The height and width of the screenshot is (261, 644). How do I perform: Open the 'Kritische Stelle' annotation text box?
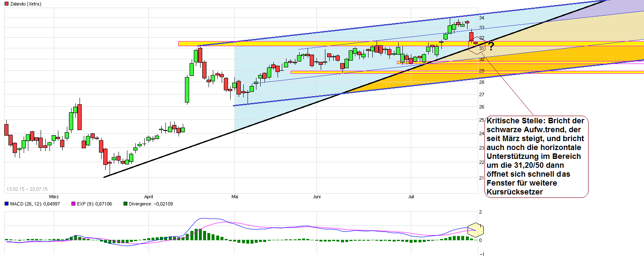(x=537, y=156)
